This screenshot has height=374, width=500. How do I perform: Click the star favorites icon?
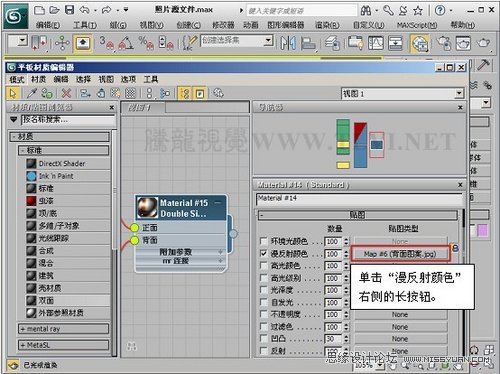tap(418, 11)
